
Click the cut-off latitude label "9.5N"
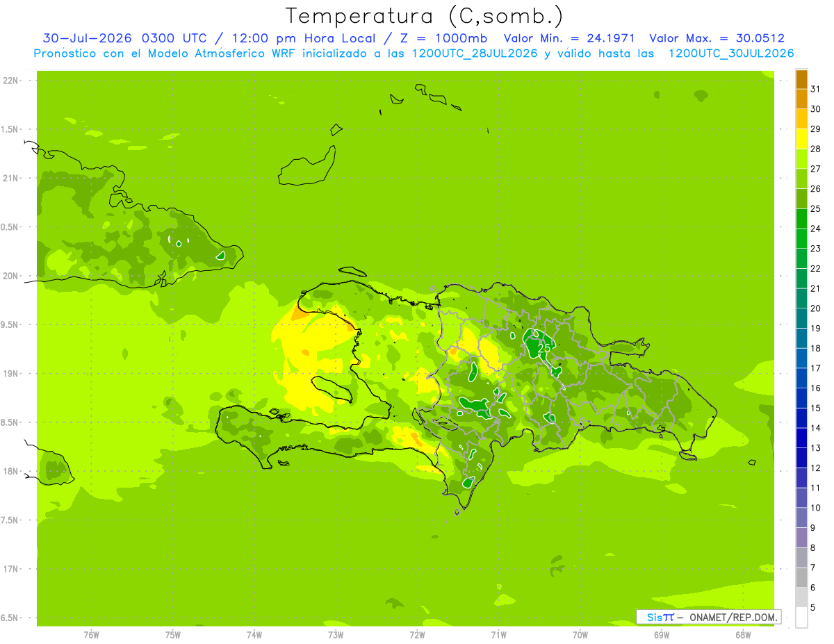click(10, 325)
